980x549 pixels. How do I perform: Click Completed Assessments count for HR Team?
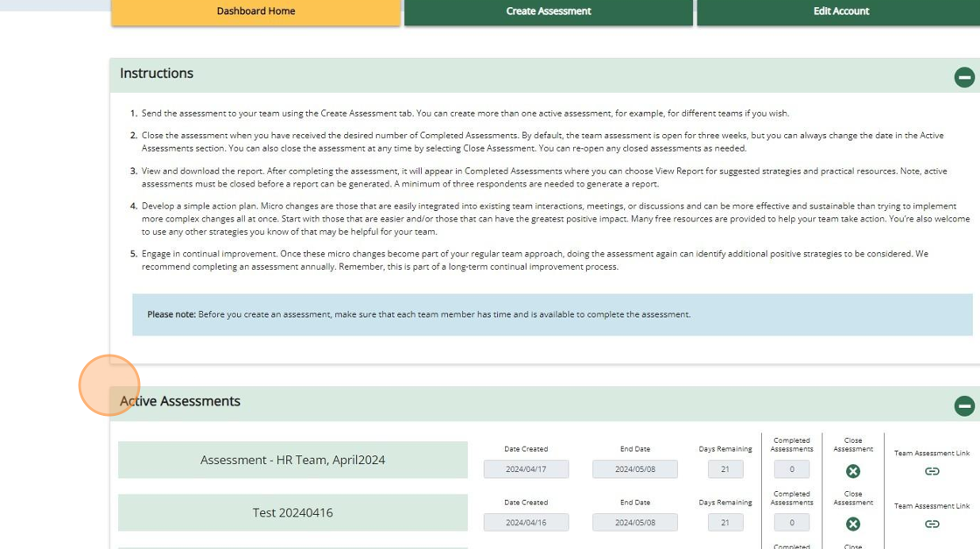[x=791, y=469]
